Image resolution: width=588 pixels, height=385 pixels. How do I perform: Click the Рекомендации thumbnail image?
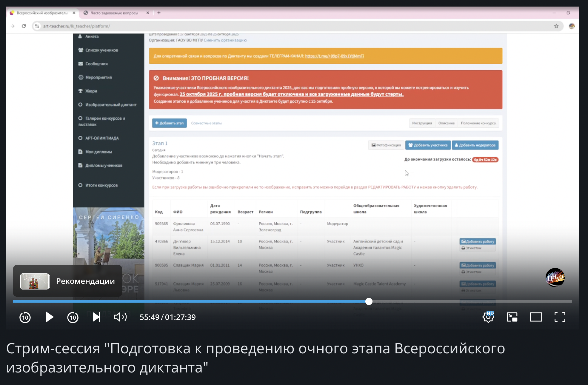(x=35, y=281)
